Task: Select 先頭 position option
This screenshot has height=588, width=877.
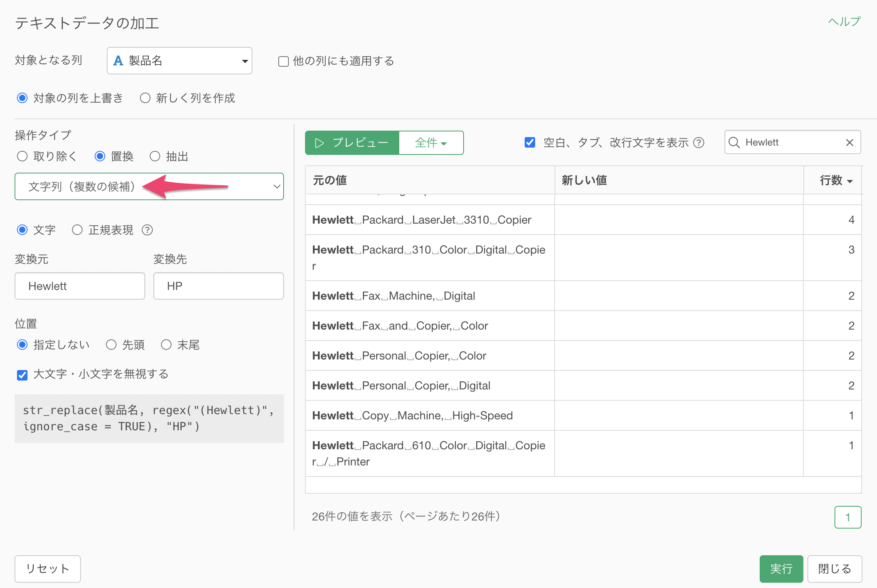Action: click(x=111, y=345)
